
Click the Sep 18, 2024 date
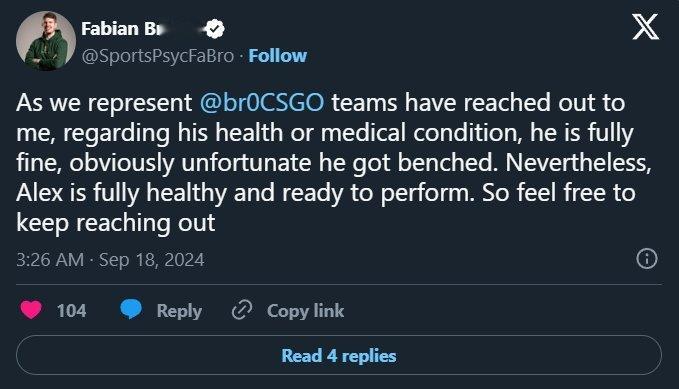[x=152, y=260]
